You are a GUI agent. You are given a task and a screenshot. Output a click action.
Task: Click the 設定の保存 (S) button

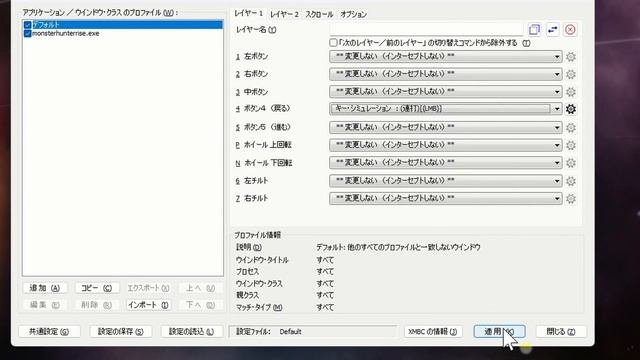click(120, 331)
